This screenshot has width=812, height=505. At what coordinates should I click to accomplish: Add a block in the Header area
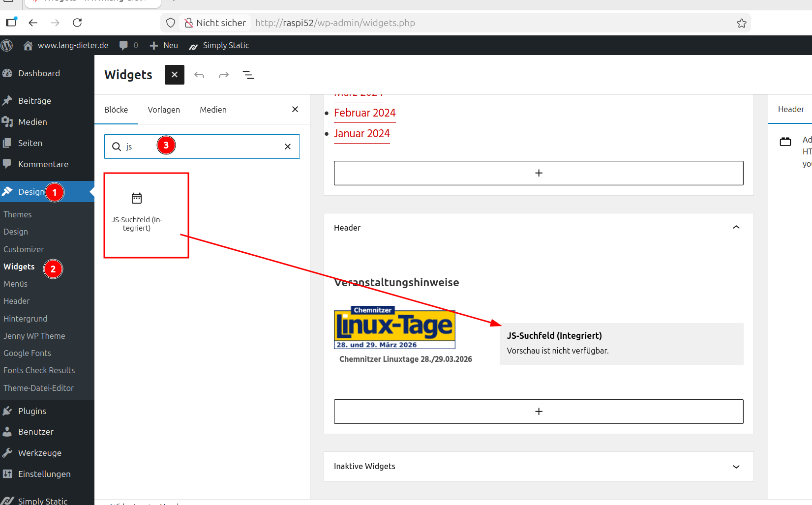tap(539, 412)
